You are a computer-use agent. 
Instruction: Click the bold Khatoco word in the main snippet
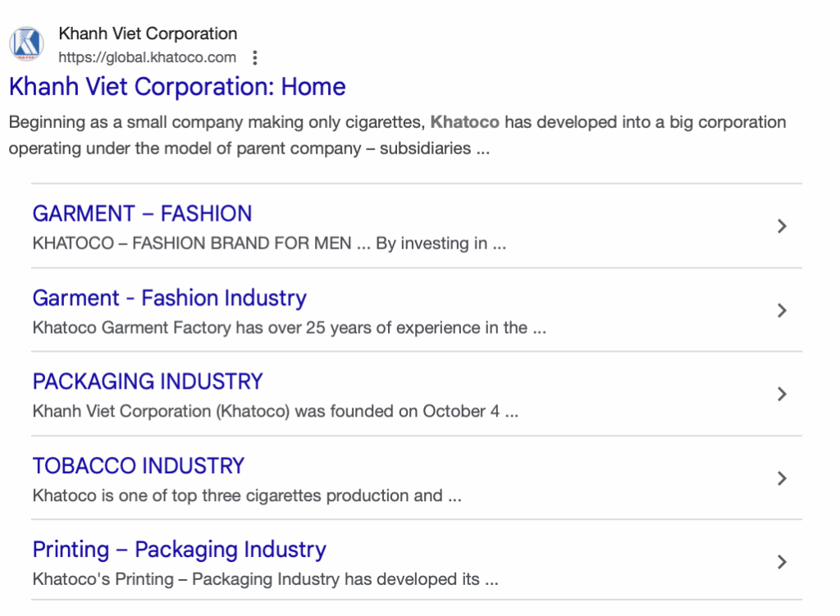[464, 123]
